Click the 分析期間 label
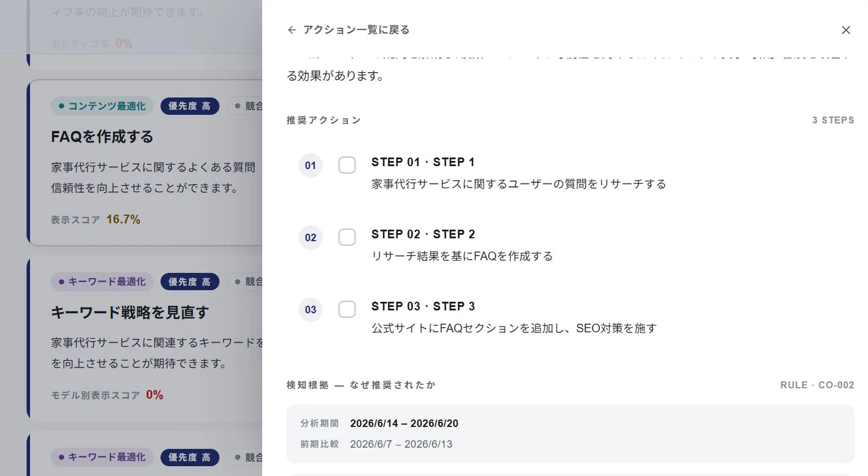Screen dimensions: 868x476 (x=319, y=423)
